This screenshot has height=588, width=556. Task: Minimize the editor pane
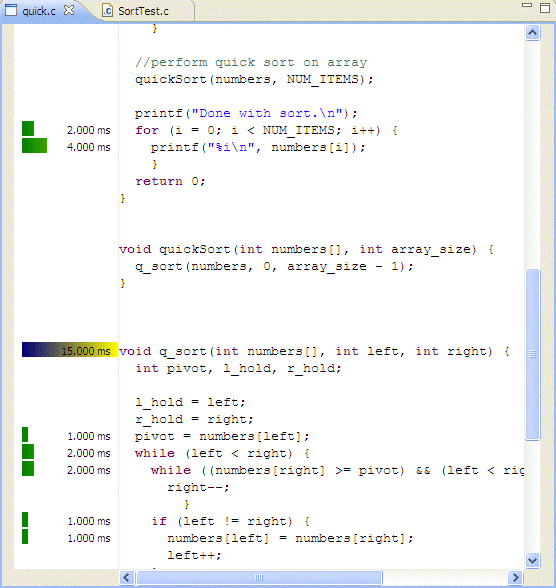527,5
